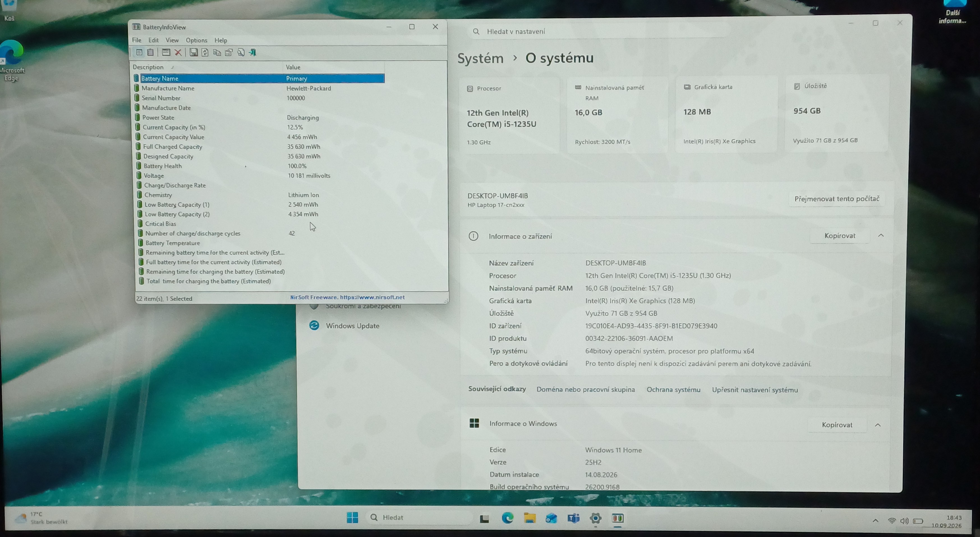Select the Current Capacity (in %) row
The width and height of the screenshot is (980, 537).
[259, 127]
